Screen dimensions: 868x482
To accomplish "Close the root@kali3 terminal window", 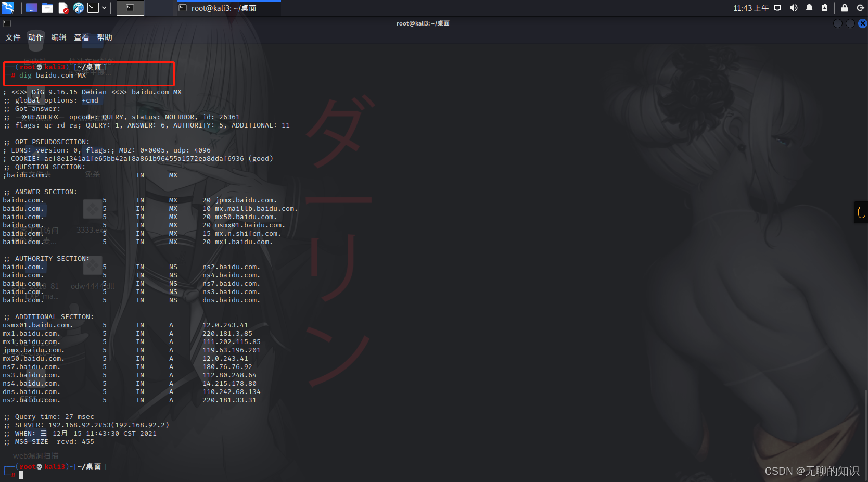I will pos(863,23).
